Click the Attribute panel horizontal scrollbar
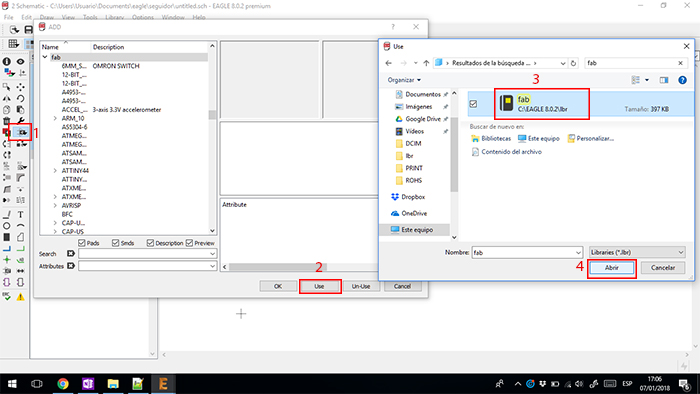The image size is (700, 394). tap(278, 267)
